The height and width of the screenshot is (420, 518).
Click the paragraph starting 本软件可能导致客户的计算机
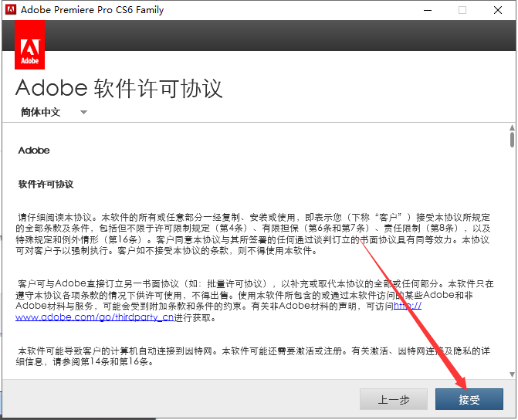[x=253, y=356]
